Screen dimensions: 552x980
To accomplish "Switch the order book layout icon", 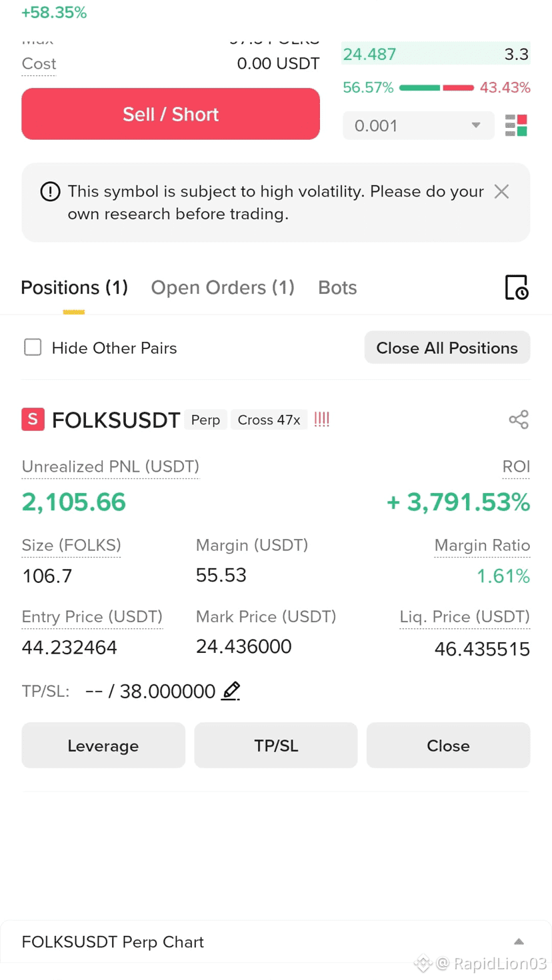I will coord(516,125).
